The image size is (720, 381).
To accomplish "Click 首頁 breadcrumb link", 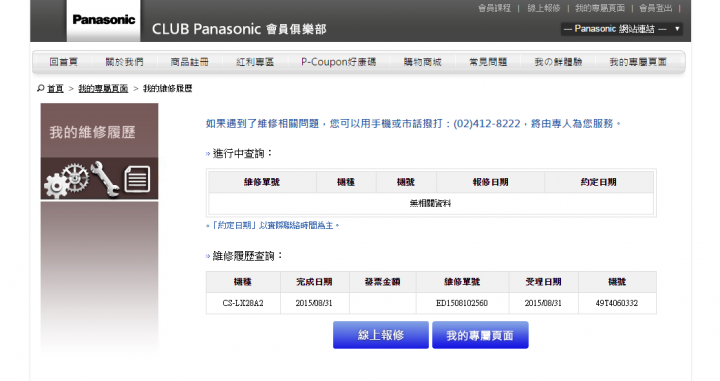I will [55, 89].
